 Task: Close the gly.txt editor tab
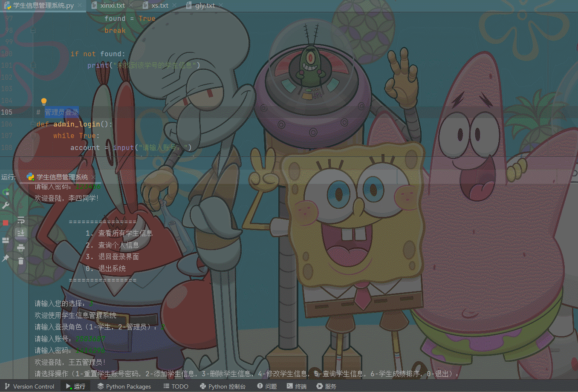coord(221,6)
